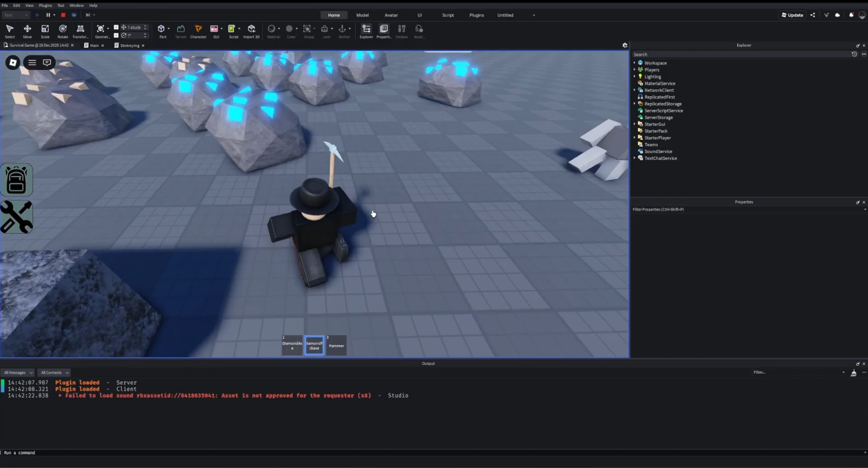
Task: Expand the ReplicatedStorage tree node
Action: 634,104
